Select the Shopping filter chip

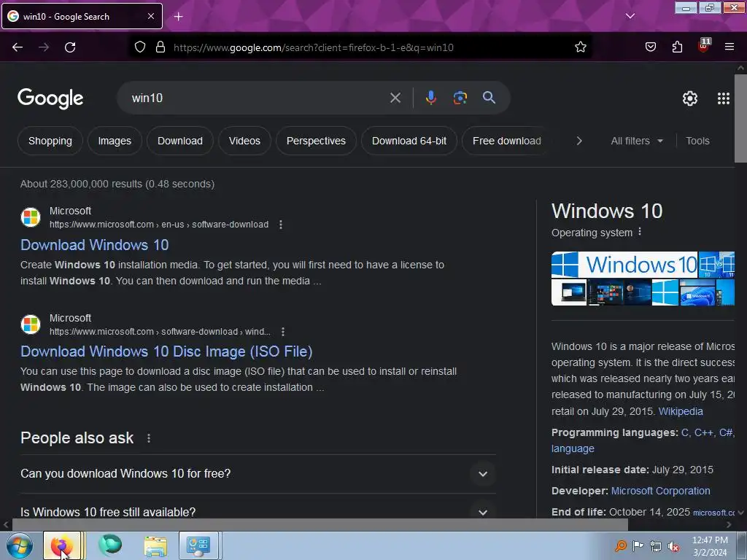(x=50, y=141)
